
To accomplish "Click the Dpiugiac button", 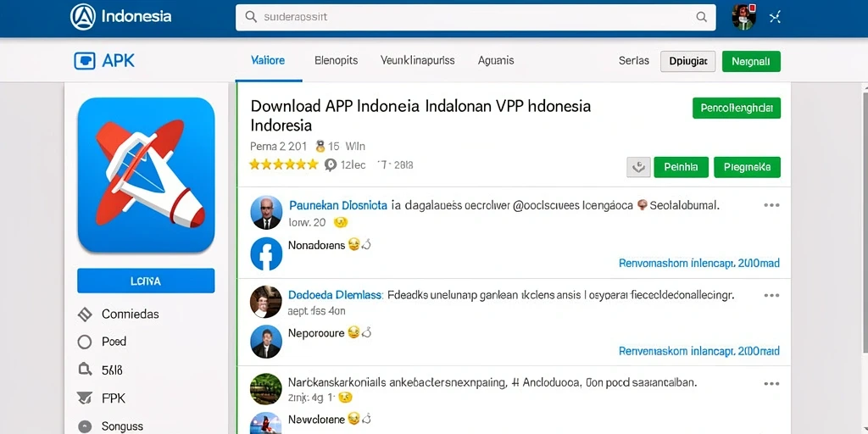I will click(688, 61).
